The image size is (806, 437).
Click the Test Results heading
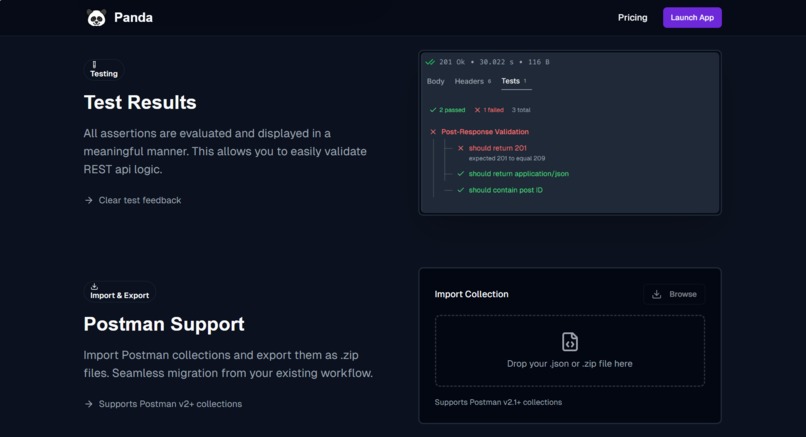pyautogui.click(x=140, y=102)
